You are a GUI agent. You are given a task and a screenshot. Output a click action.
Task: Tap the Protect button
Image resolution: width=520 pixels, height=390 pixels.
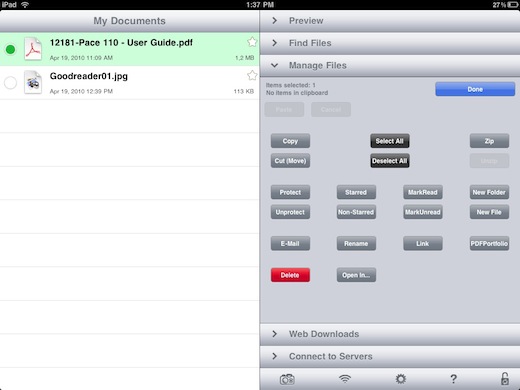290,192
